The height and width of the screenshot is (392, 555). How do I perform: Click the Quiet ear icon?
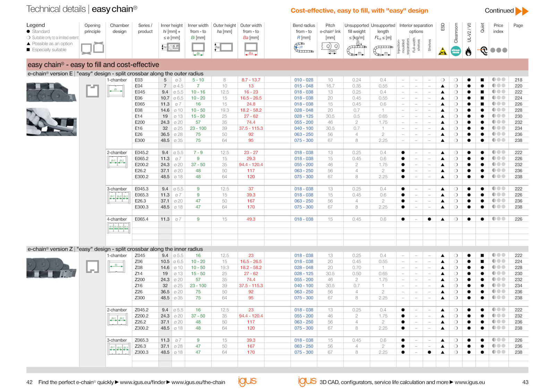click(483, 51)
